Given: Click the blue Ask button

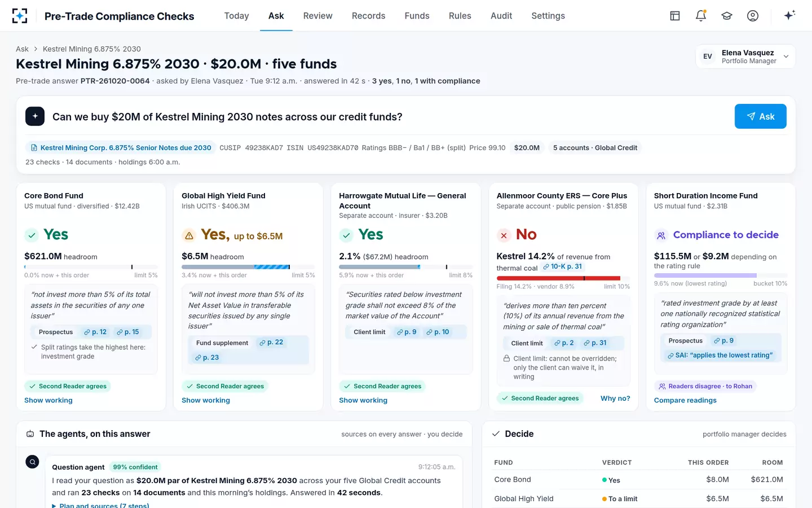Looking at the screenshot, I should [761, 116].
